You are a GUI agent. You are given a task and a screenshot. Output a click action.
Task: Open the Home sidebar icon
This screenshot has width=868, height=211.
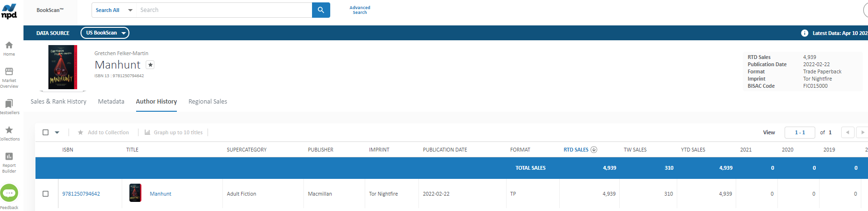pos(9,45)
